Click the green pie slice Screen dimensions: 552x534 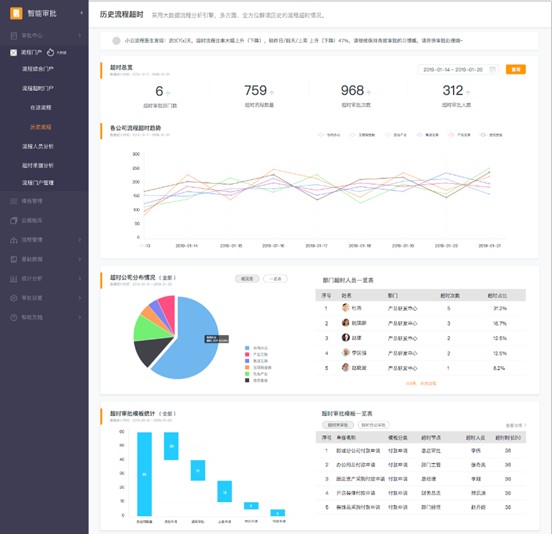pos(151,329)
